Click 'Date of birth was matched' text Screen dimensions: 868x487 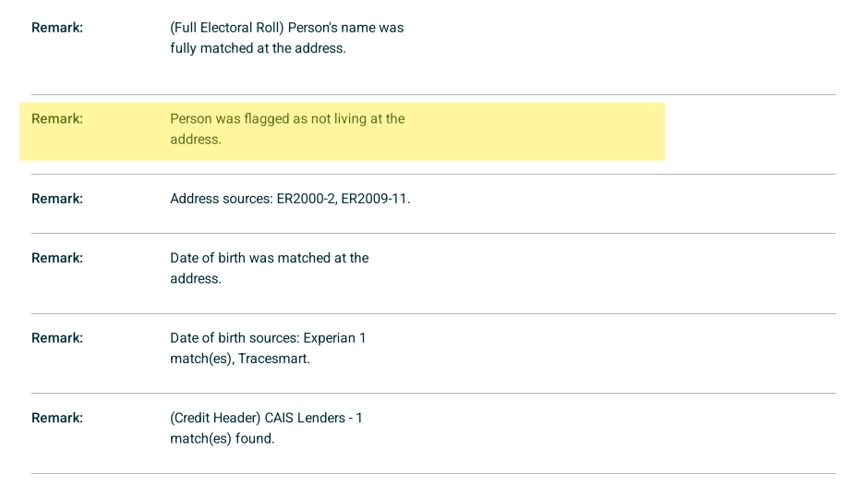[269, 259]
